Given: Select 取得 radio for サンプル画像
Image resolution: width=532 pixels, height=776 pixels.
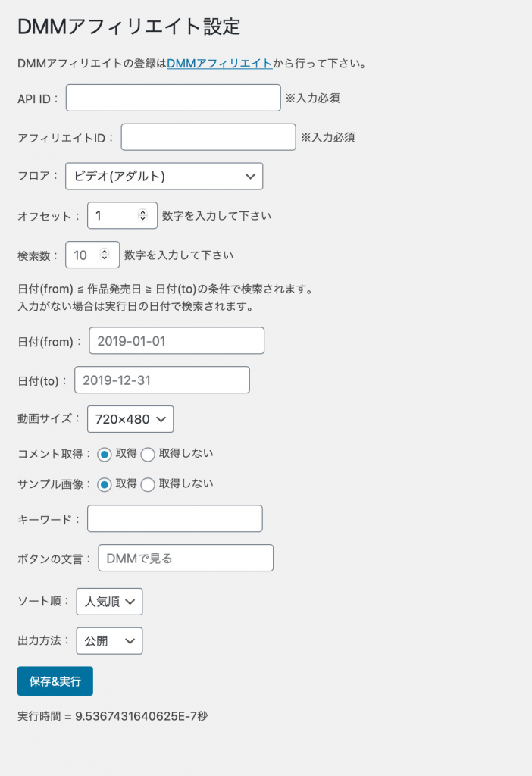Looking at the screenshot, I should 104,484.
